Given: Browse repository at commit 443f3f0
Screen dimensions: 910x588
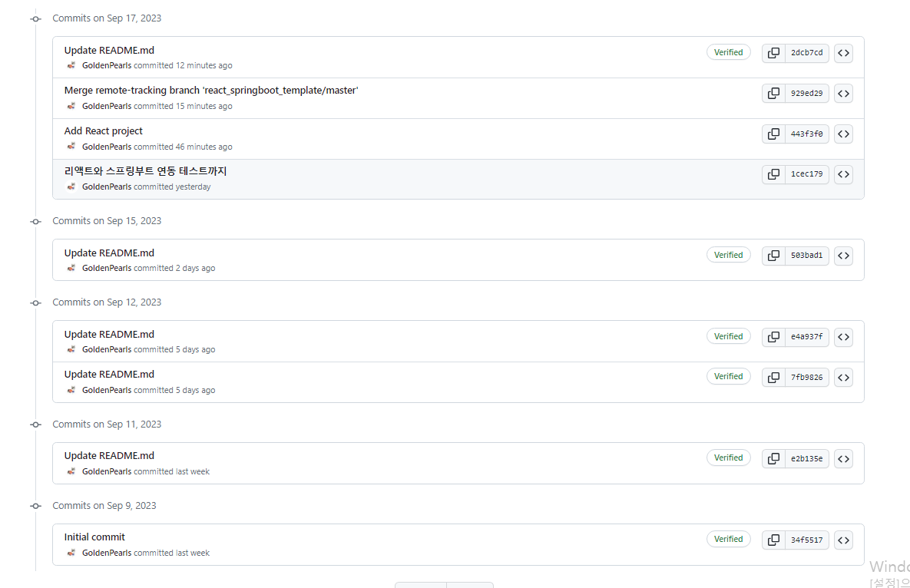Looking at the screenshot, I should [843, 134].
